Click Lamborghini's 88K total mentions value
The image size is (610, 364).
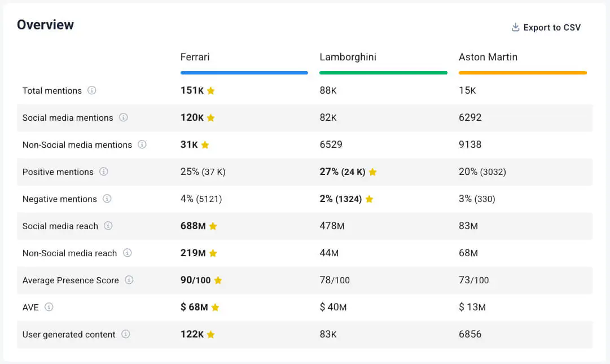(328, 90)
